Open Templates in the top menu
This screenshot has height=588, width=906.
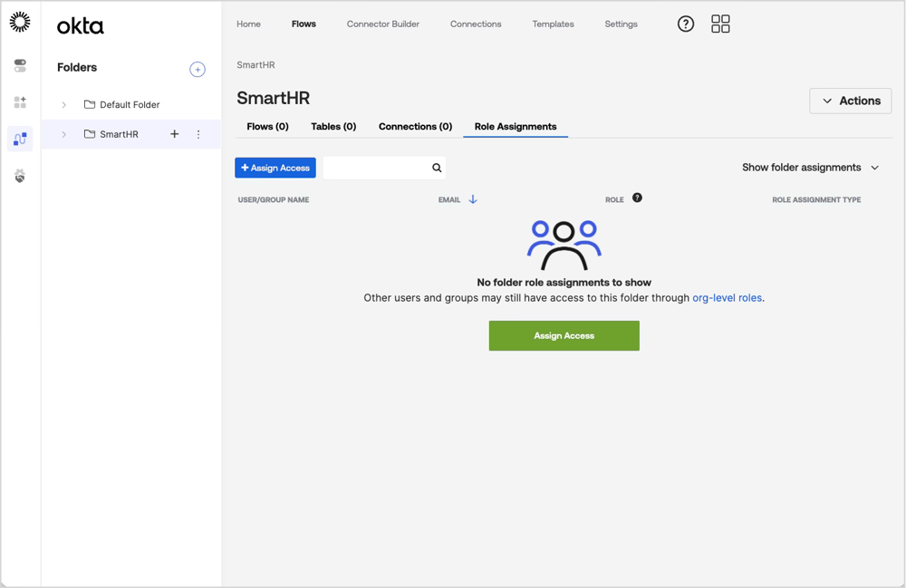553,24
